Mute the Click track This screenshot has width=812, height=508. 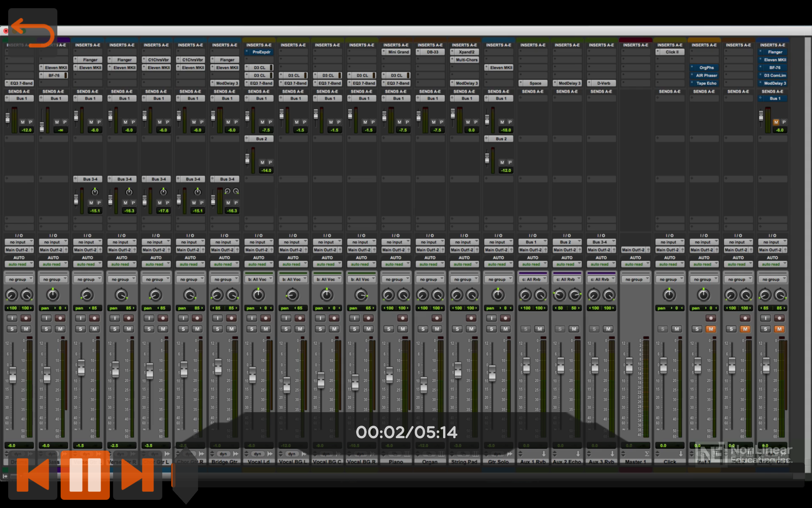tap(677, 329)
